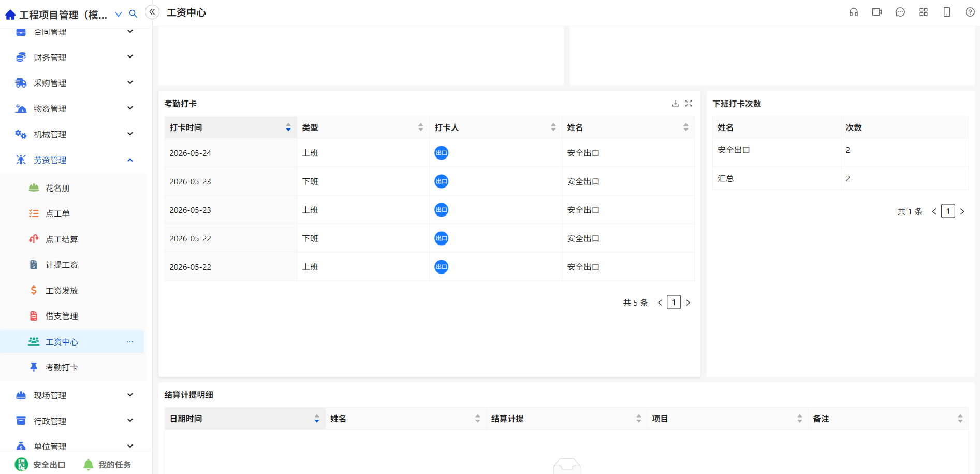Sort by 日期时间 in 结算计提明细

point(317,419)
